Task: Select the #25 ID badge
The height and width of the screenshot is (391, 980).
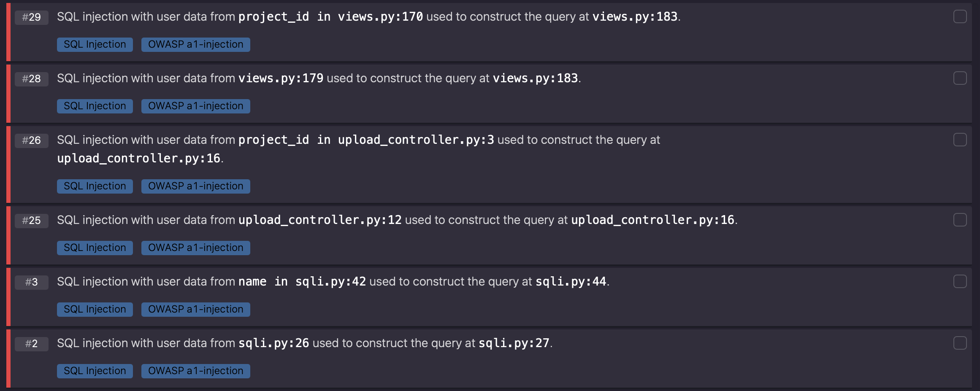Action: point(32,221)
